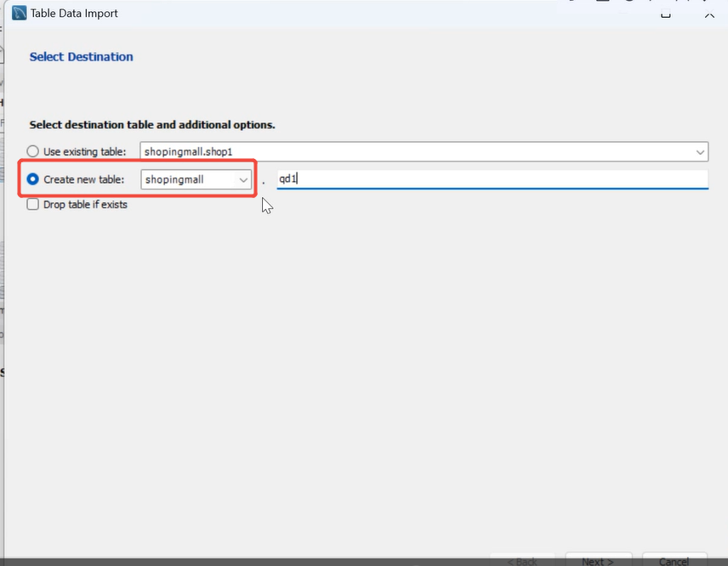Click the 'Select Destination' heading
728x566 pixels.
click(x=82, y=57)
